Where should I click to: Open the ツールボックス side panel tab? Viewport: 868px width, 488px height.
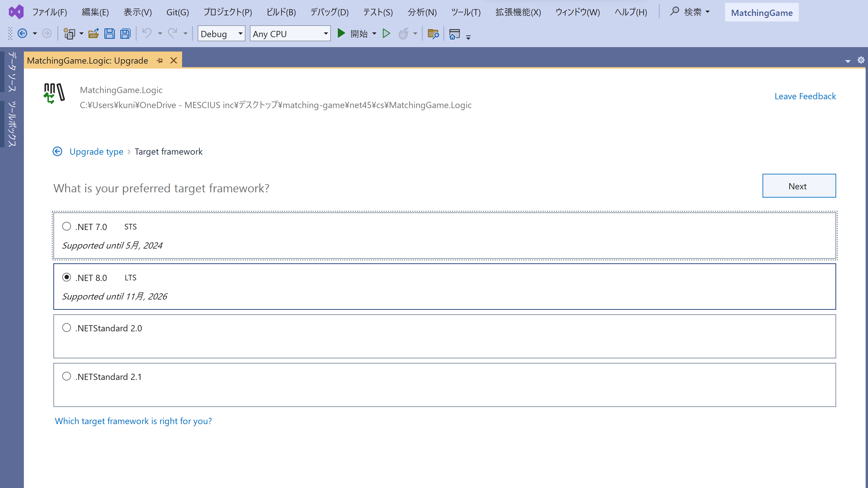coord(12,124)
